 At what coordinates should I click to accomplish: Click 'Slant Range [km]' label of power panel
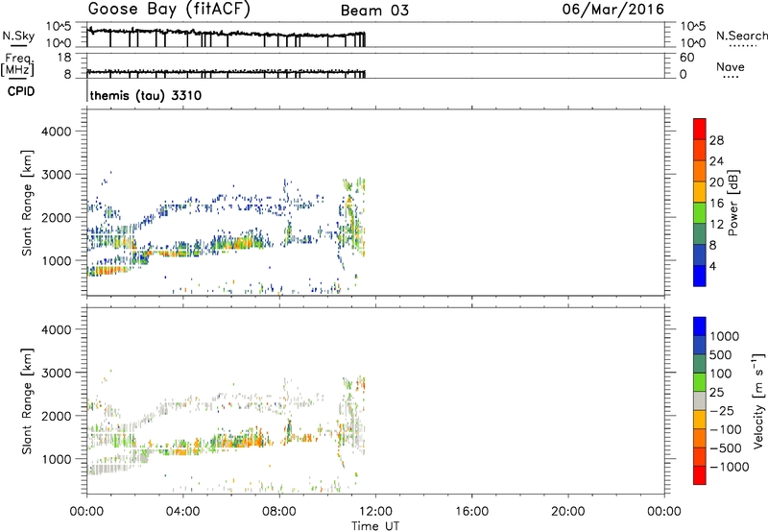(x=27, y=203)
